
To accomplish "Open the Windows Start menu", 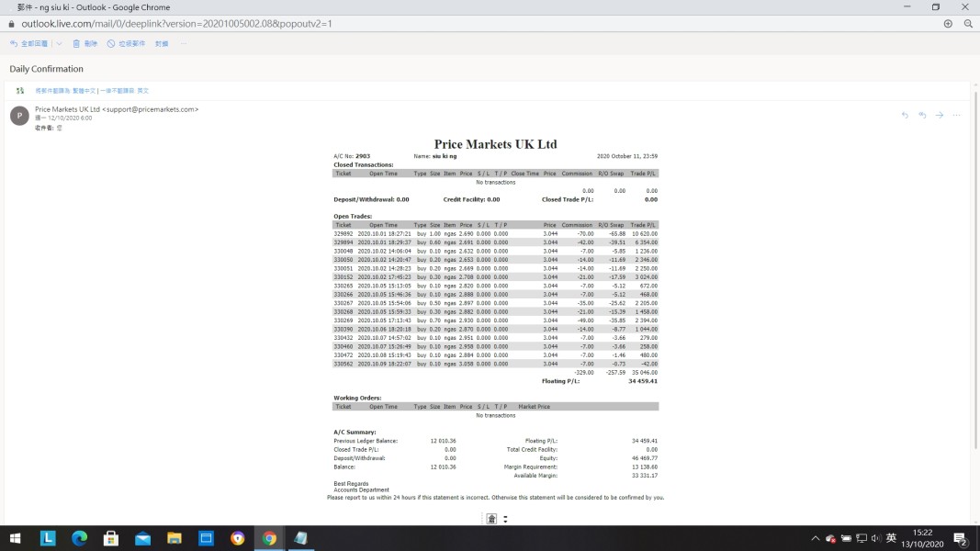I will pos(16,538).
